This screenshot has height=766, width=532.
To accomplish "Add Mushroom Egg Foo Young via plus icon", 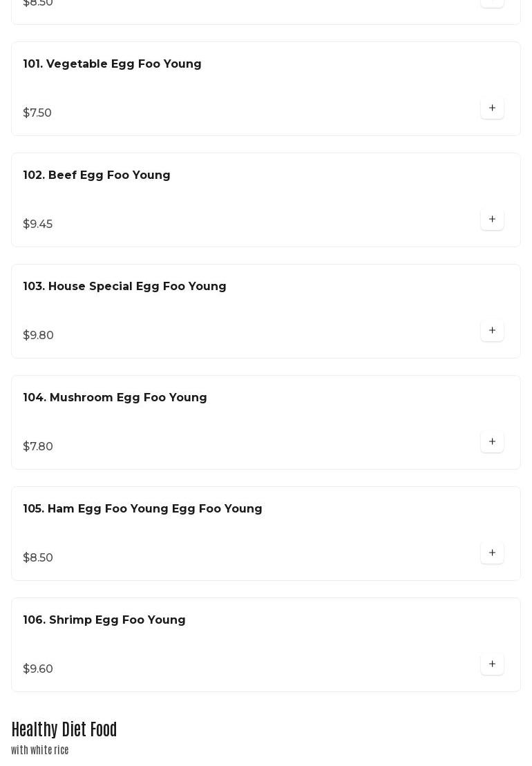I will (x=492, y=441).
